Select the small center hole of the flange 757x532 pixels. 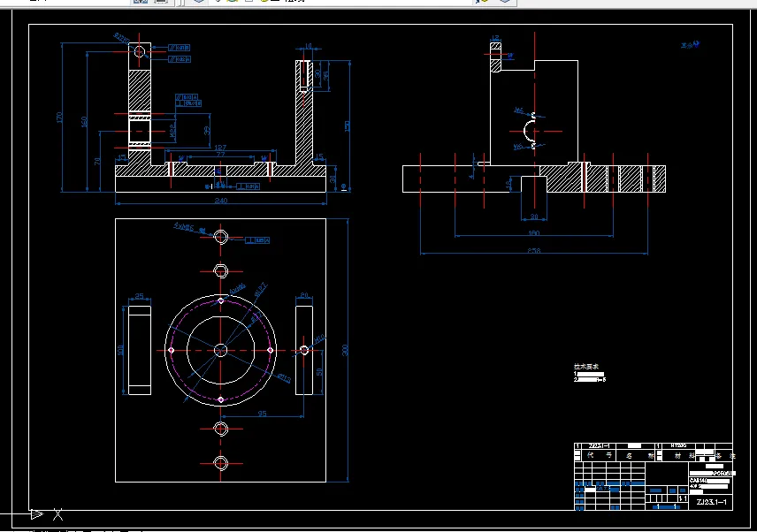point(220,350)
